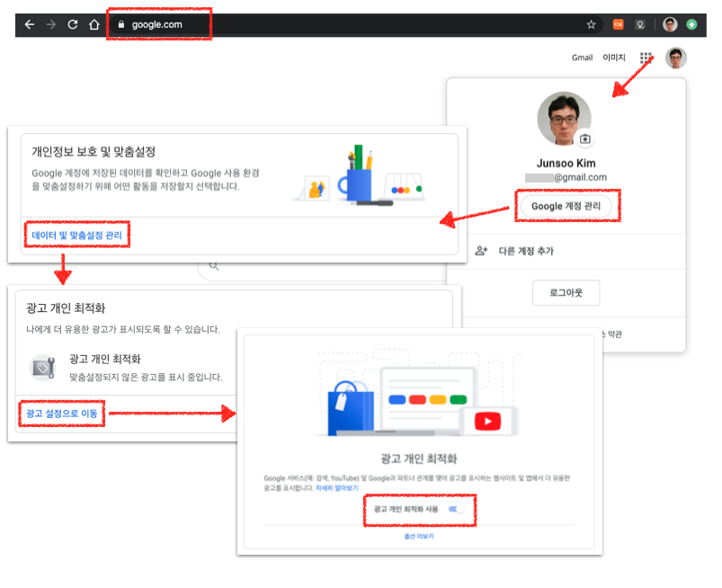Click the green update arrow icon

coord(691,24)
